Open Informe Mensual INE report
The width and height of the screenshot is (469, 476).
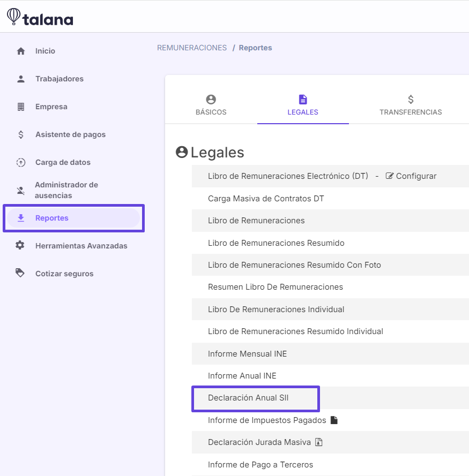(x=247, y=354)
